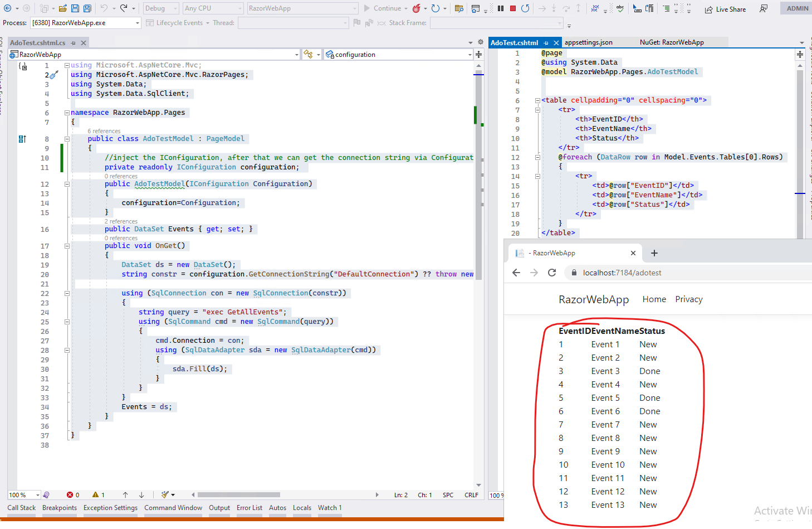Click the Hot Reload flame icon
Viewport: 812px width, 529px height.
pos(416,8)
